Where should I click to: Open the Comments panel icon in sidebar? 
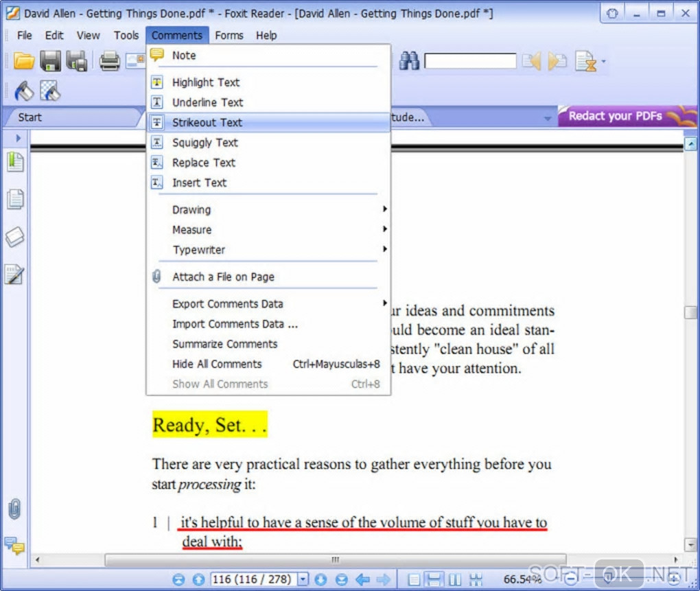coord(14,546)
